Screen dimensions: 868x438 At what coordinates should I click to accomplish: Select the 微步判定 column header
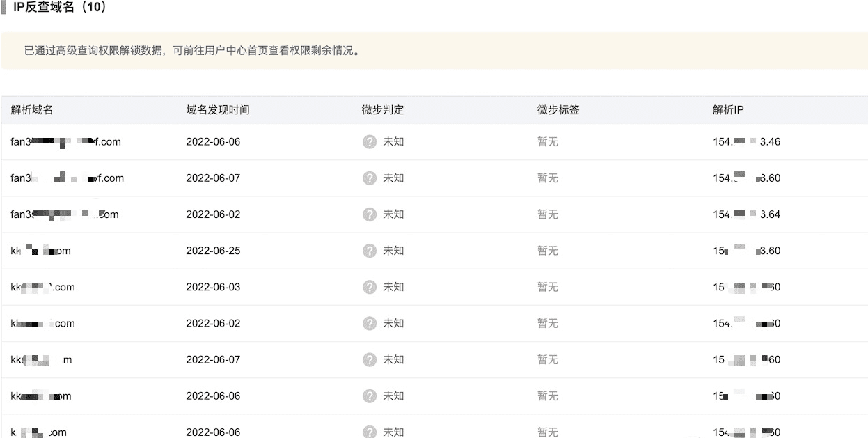coord(382,110)
